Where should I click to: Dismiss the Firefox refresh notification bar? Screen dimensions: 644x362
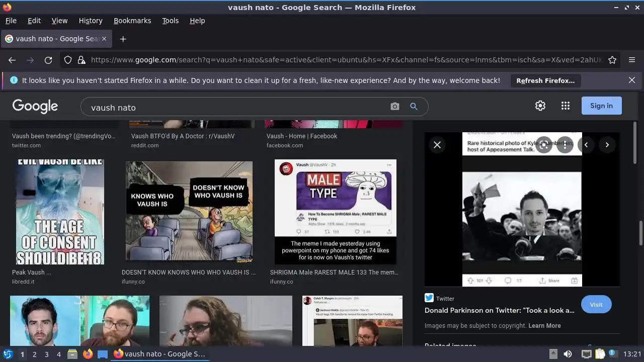point(632,80)
